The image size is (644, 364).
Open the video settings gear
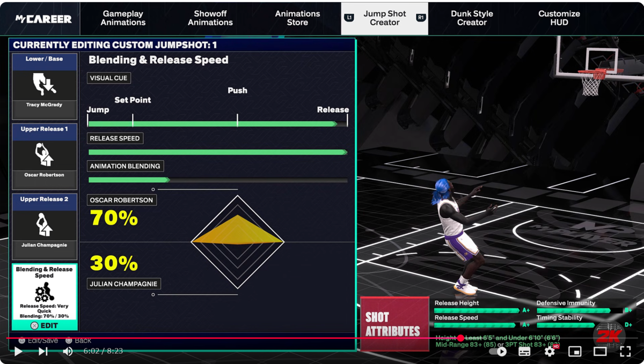click(550, 352)
